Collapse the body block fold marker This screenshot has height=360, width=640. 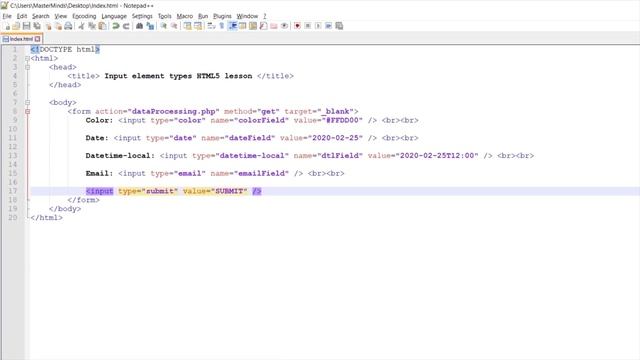tap(27, 102)
